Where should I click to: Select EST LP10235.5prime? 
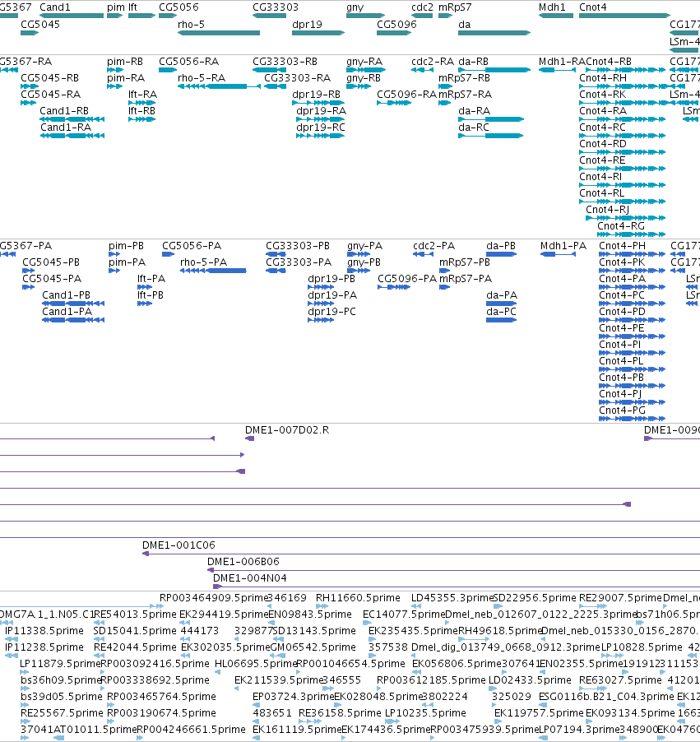click(425, 712)
